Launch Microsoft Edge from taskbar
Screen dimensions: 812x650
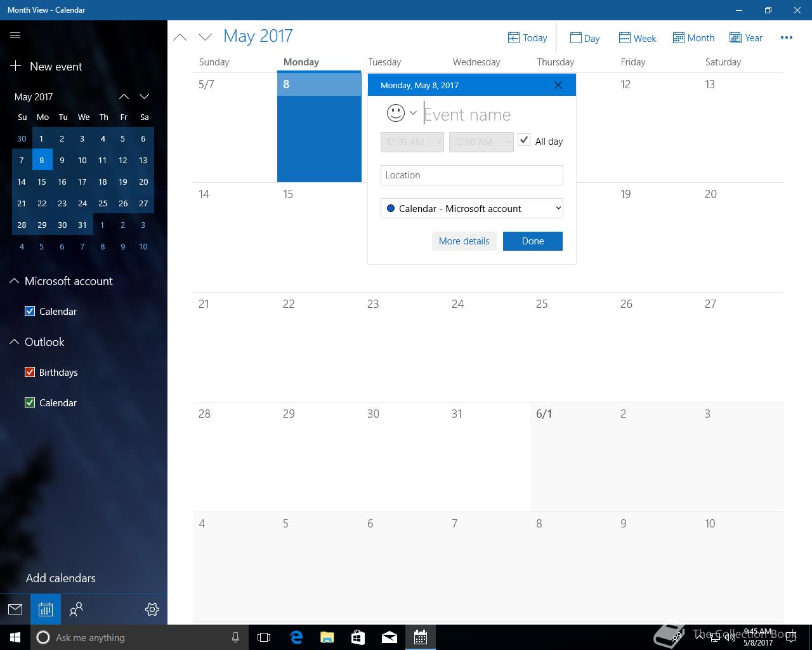296,637
